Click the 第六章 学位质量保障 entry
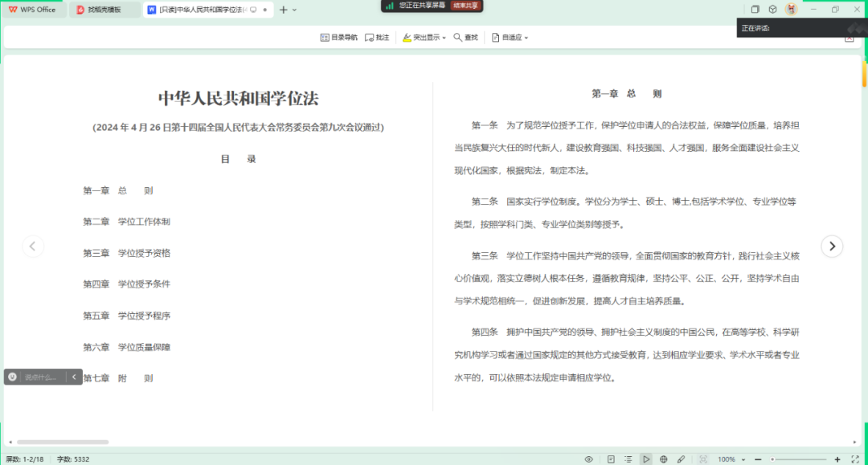Screen dimensions: 868x465 127,347
